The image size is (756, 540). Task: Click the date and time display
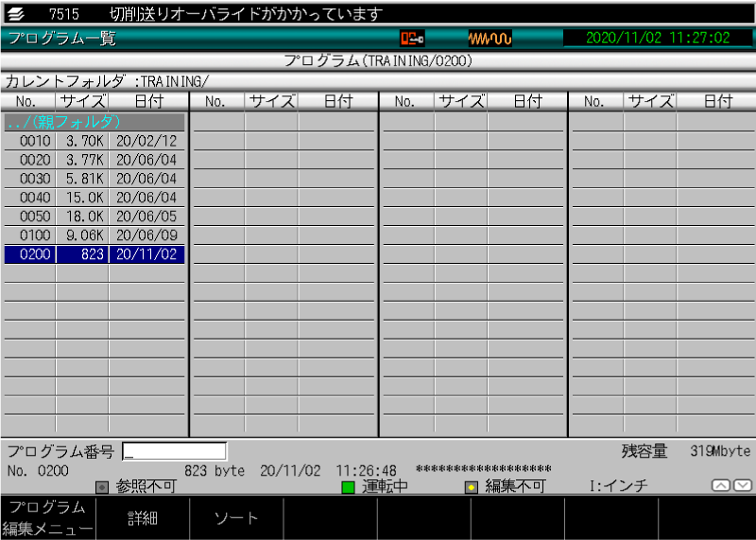tap(657, 39)
